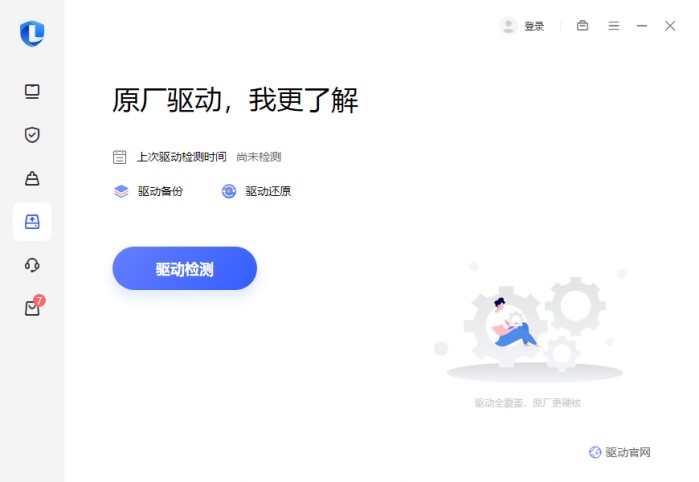Click the 驱动检测 blue button
Viewport: 699px width, 482px height.
[x=185, y=268]
